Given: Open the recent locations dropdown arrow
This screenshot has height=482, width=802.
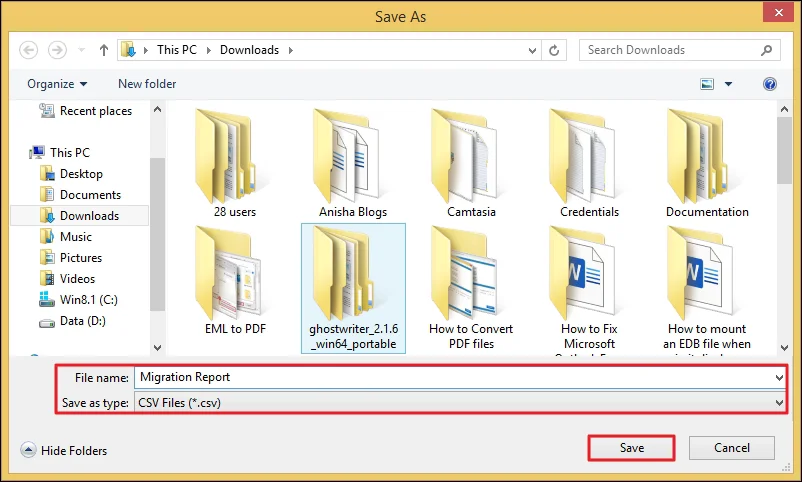Looking at the screenshot, I should 81,50.
